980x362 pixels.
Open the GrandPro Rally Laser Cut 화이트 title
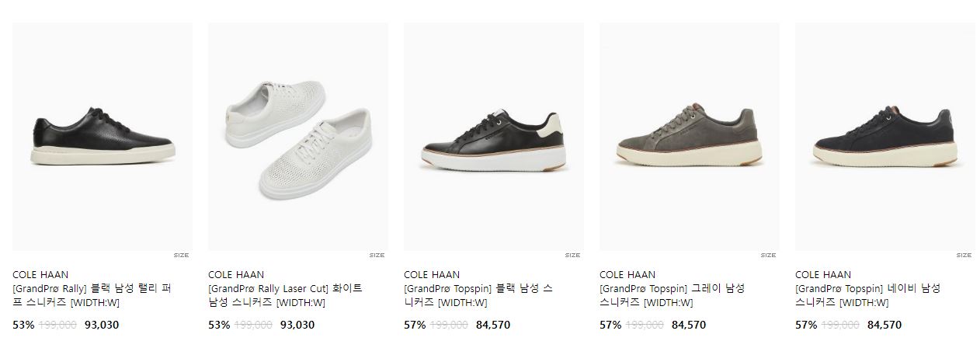click(285, 296)
